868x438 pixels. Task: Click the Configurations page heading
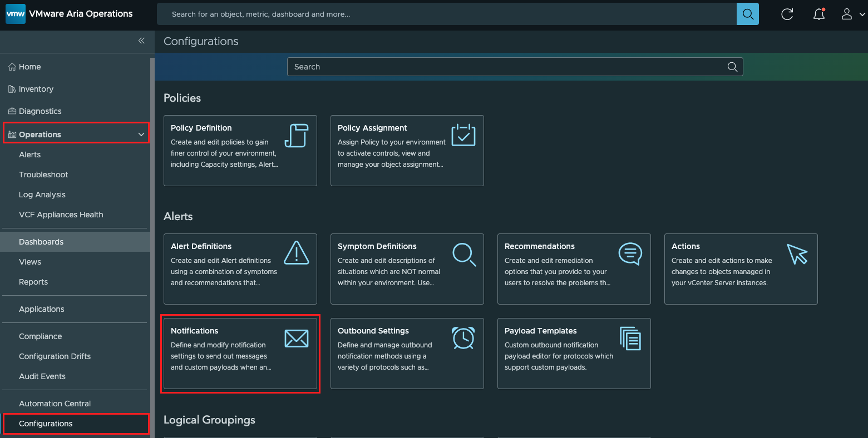(201, 41)
